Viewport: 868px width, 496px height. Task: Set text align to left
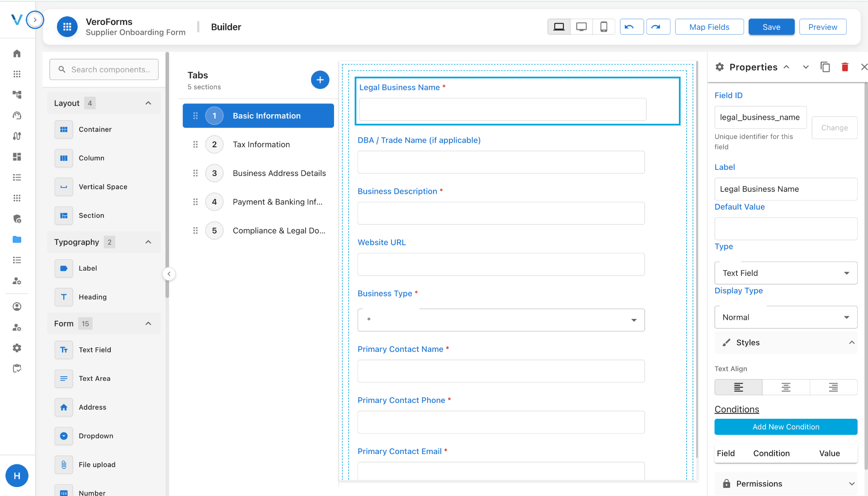point(738,387)
